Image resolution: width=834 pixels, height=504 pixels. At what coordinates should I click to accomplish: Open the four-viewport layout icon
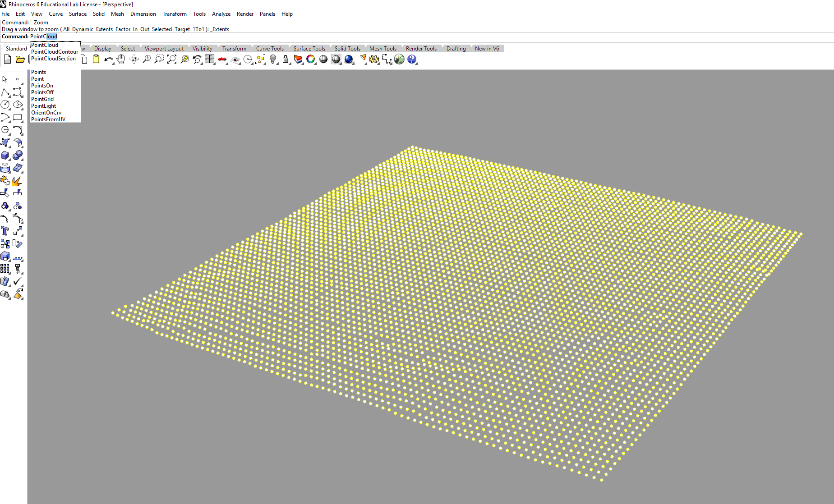[x=209, y=60]
